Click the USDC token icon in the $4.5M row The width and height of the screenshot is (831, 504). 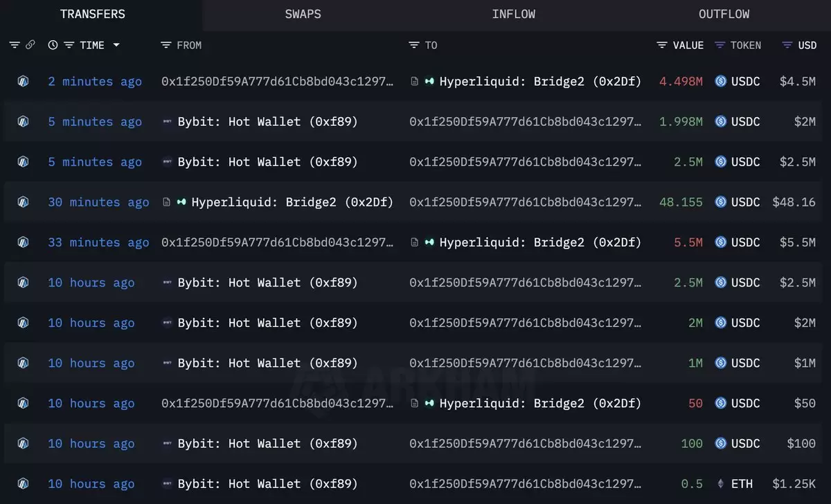coord(721,81)
